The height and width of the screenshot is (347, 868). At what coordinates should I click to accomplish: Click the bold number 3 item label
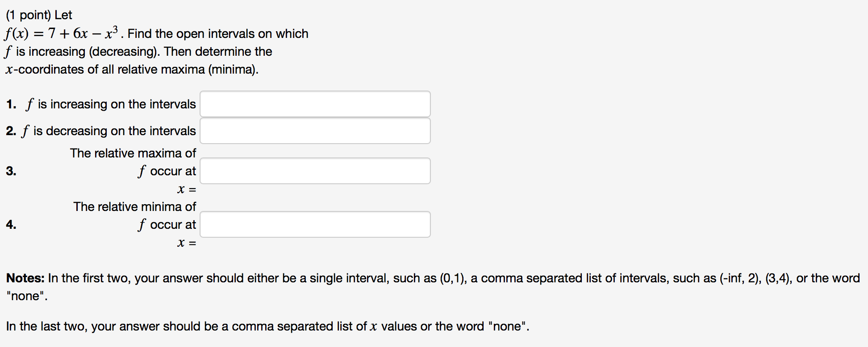pyautogui.click(x=10, y=170)
